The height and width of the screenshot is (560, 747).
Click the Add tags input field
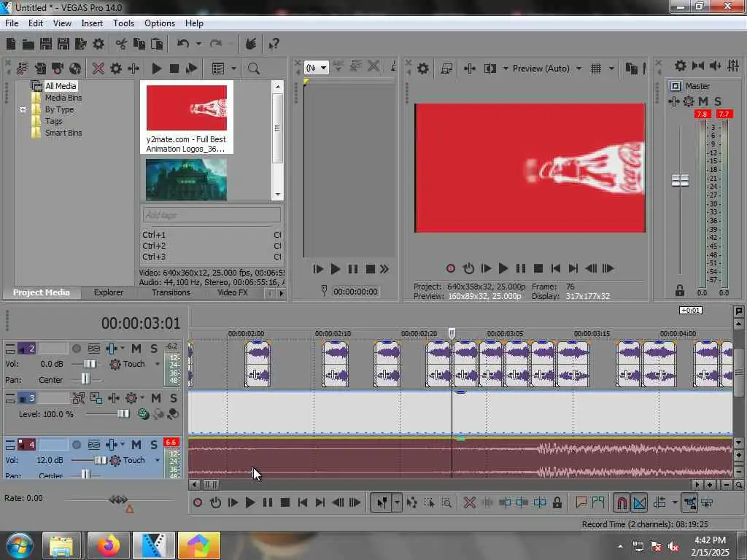point(212,215)
